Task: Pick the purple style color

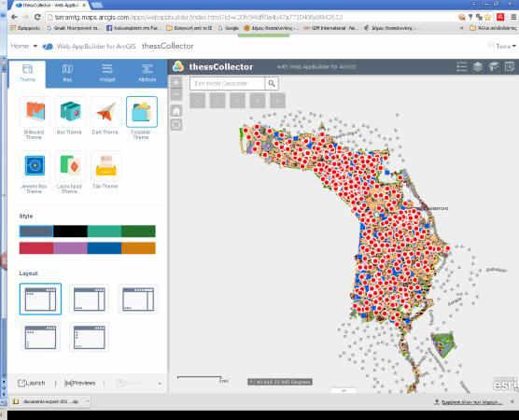Action: (70, 248)
